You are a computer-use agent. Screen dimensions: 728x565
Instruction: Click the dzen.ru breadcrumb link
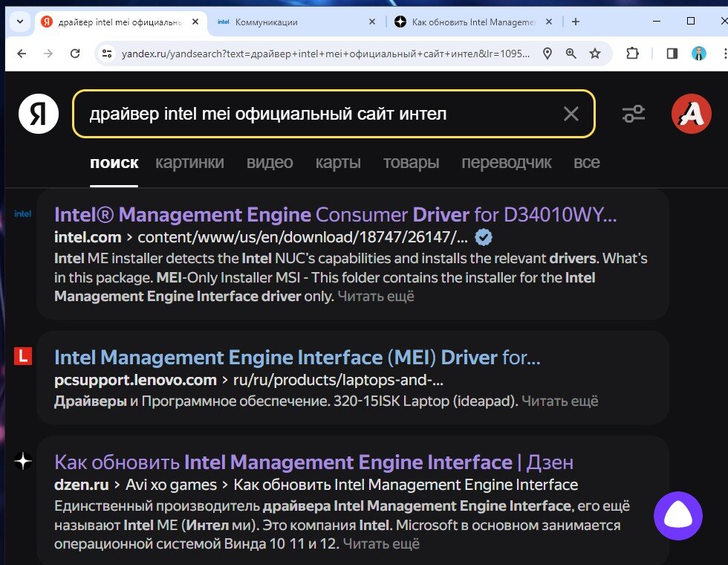tap(82, 485)
